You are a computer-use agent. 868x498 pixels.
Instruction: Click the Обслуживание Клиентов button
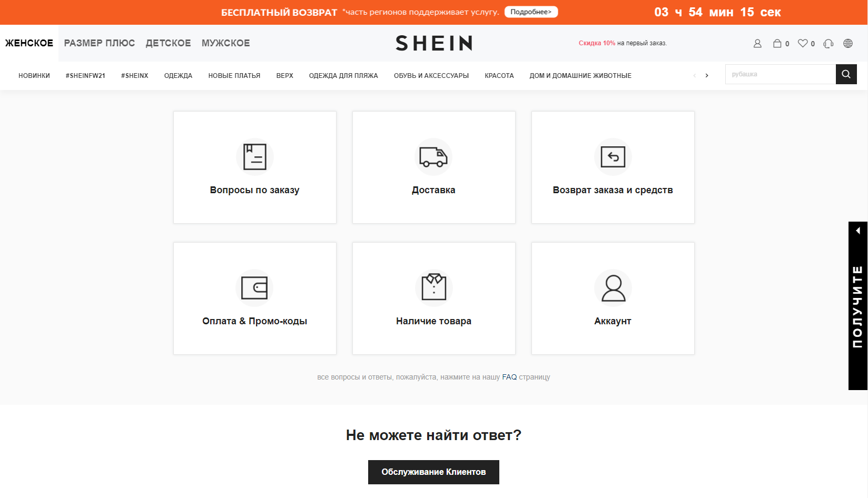433,472
